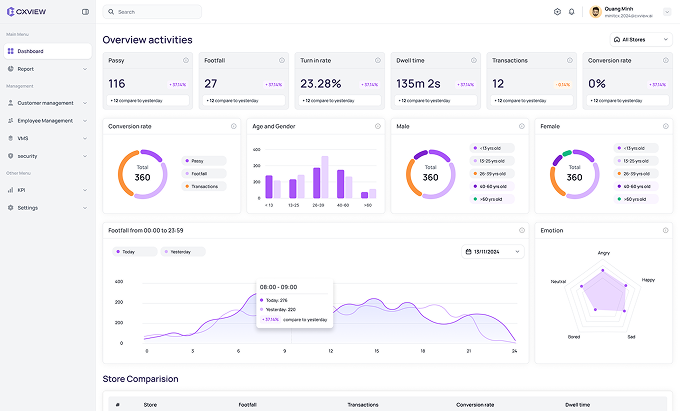The height and width of the screenshot is (411, 680).
Task: Open settings gear icon in top bar
Action: (557, 12)
